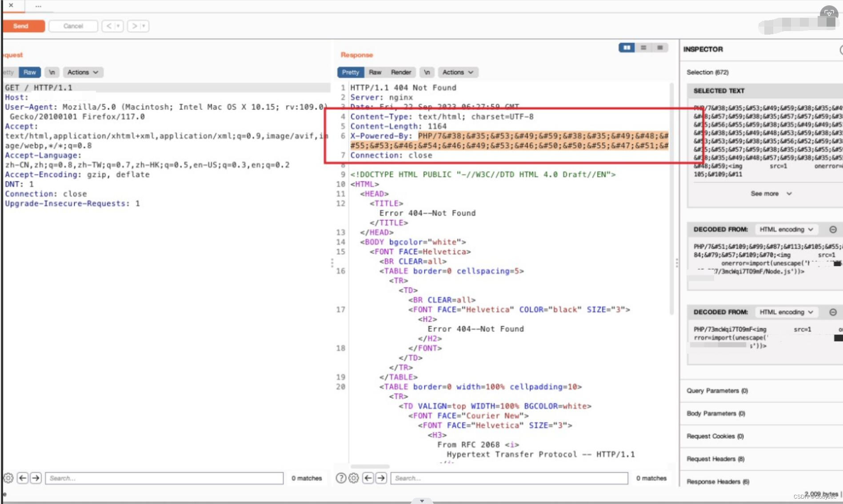
Task: Switch request view to Raw
Action: point(30,72)
